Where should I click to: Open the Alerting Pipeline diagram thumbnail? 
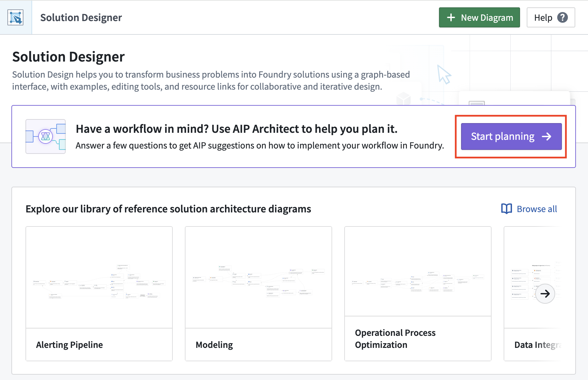[99, 277]
